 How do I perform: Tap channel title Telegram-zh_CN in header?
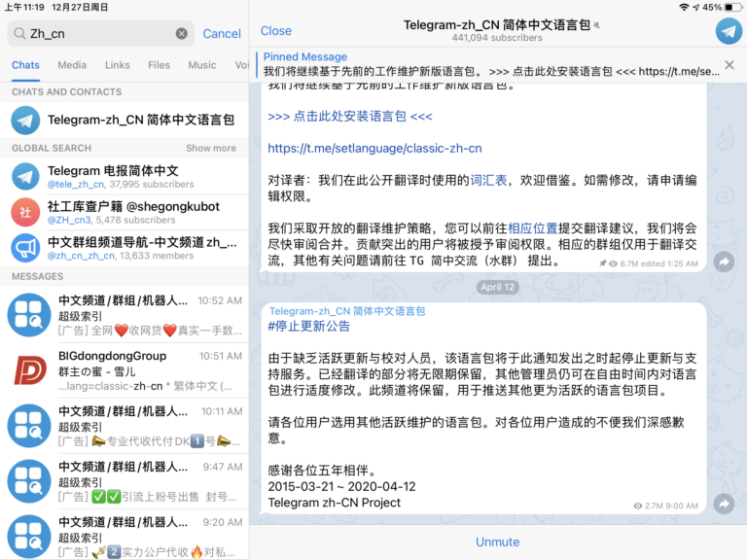pos(497,24)
